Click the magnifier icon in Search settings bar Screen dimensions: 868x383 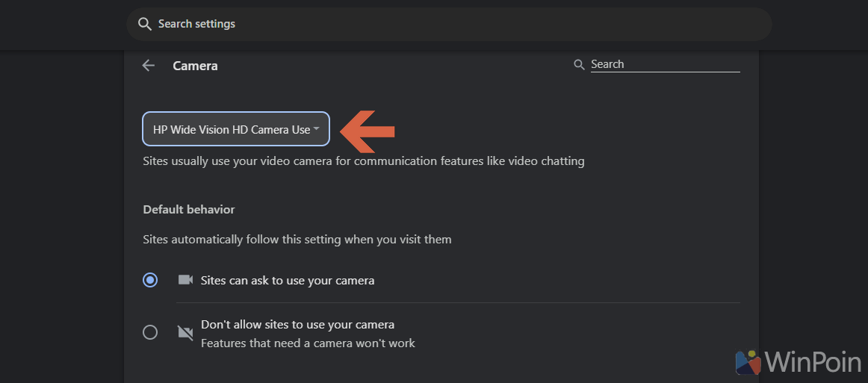coord(145,24)
